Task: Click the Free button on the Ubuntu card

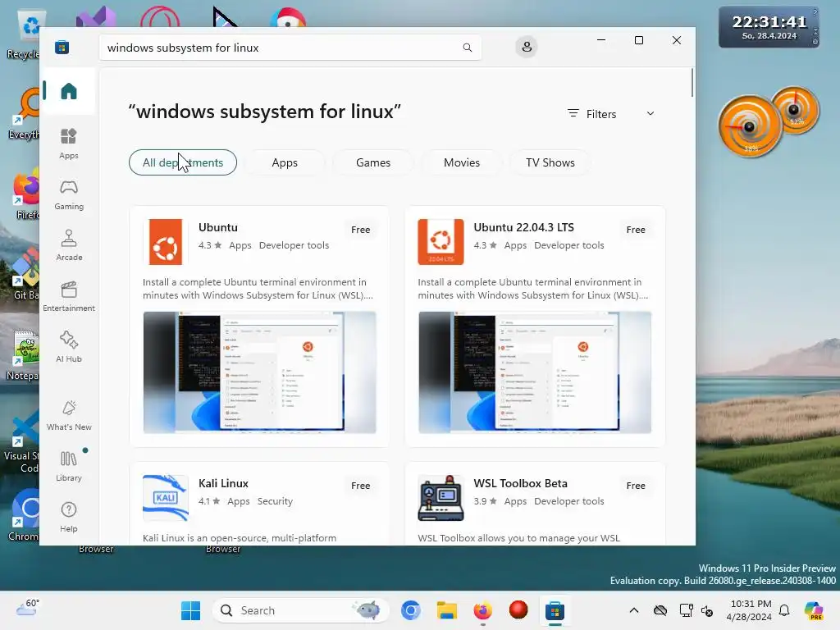Action: [361, 230]
